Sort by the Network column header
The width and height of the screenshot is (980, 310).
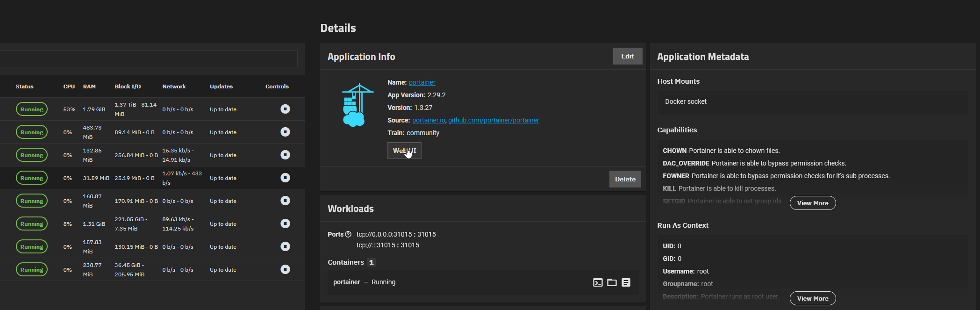click(174, 87)
